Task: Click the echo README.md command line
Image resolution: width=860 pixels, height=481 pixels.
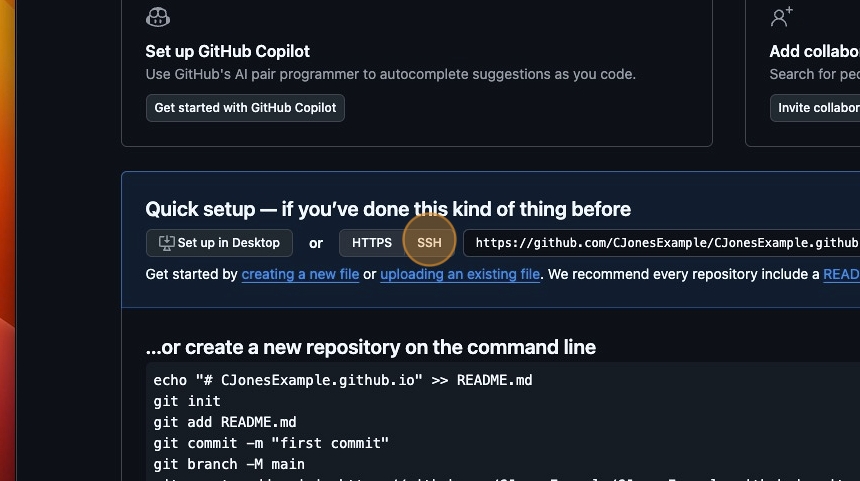Action: pos(343,381)
